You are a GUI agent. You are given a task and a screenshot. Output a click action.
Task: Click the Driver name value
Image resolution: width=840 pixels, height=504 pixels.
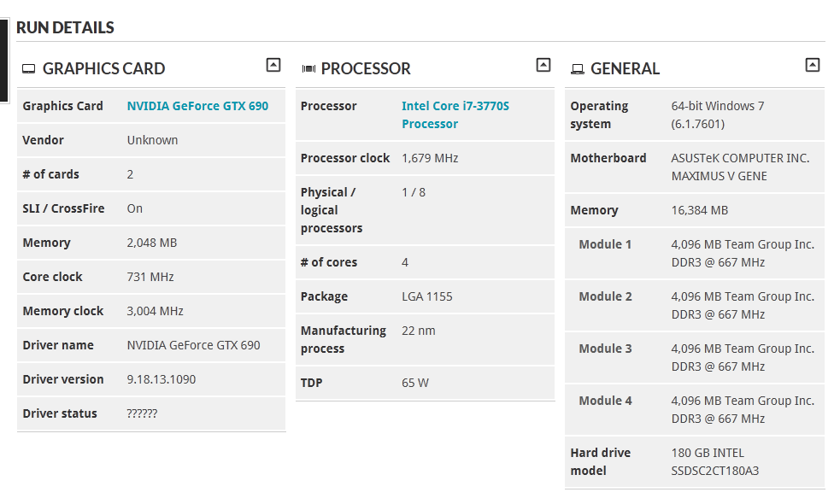[x=193, y=345]
